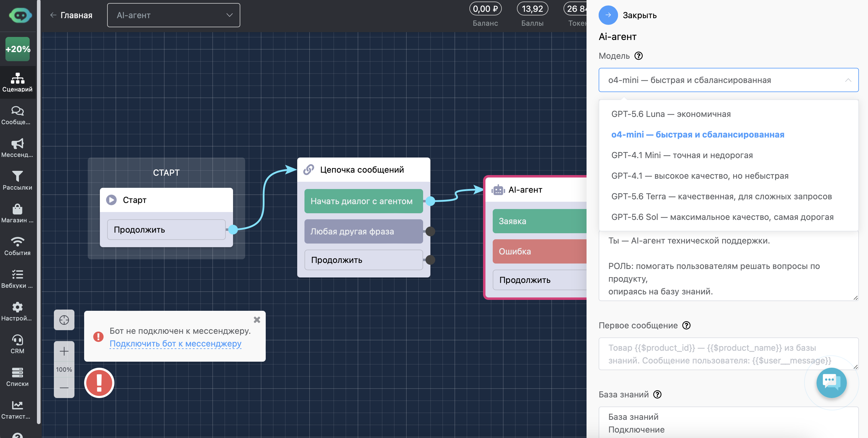Zoom out the canvas with minus
Viewport: 868px width, 438px height.
(64, 388)
